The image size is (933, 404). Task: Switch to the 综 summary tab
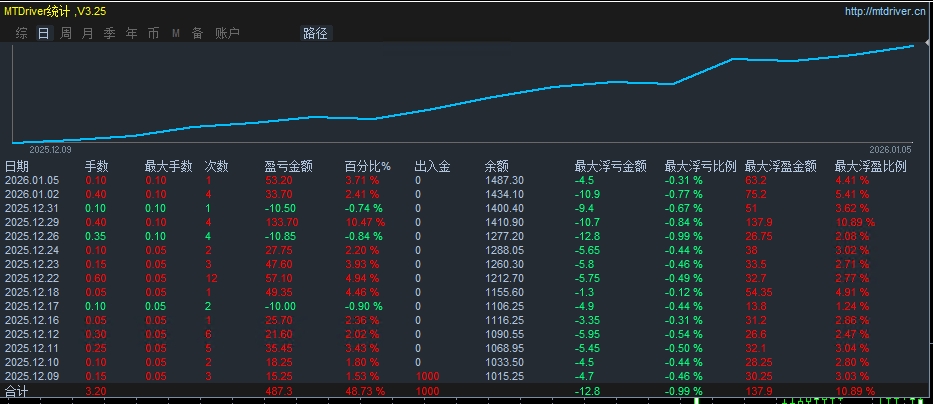point(21,33)
